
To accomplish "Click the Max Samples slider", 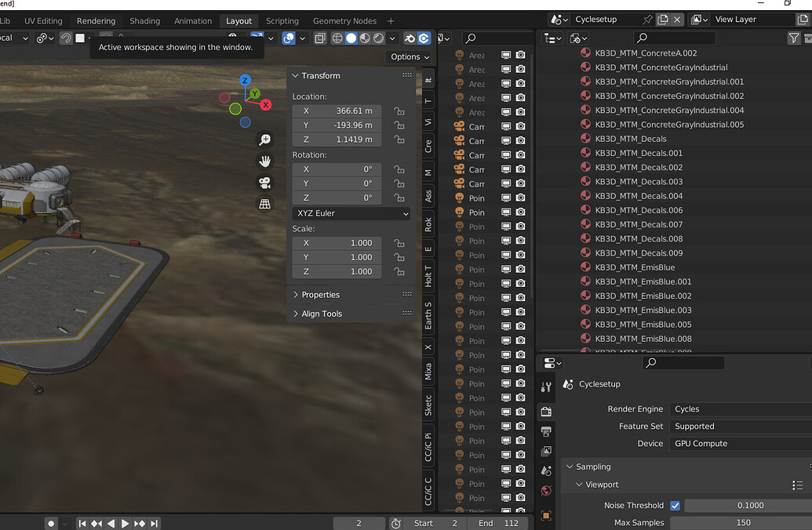I will tap(743, 522).
